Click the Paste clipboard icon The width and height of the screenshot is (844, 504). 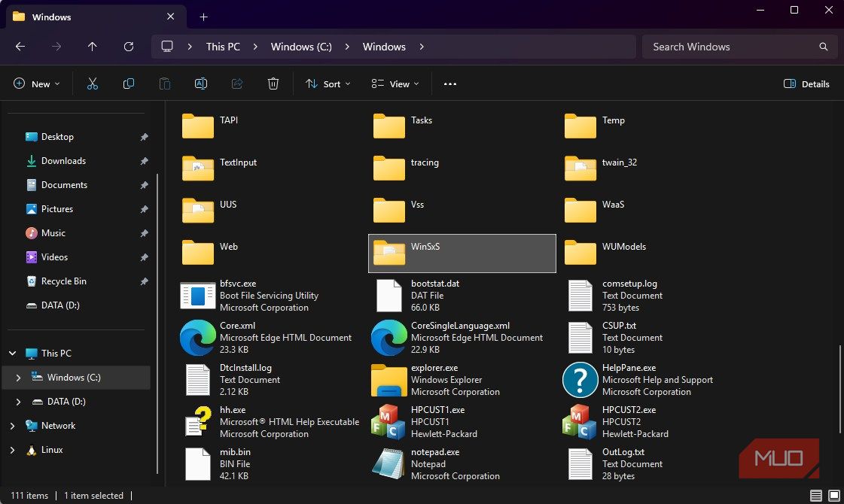(x=165, y=84)
